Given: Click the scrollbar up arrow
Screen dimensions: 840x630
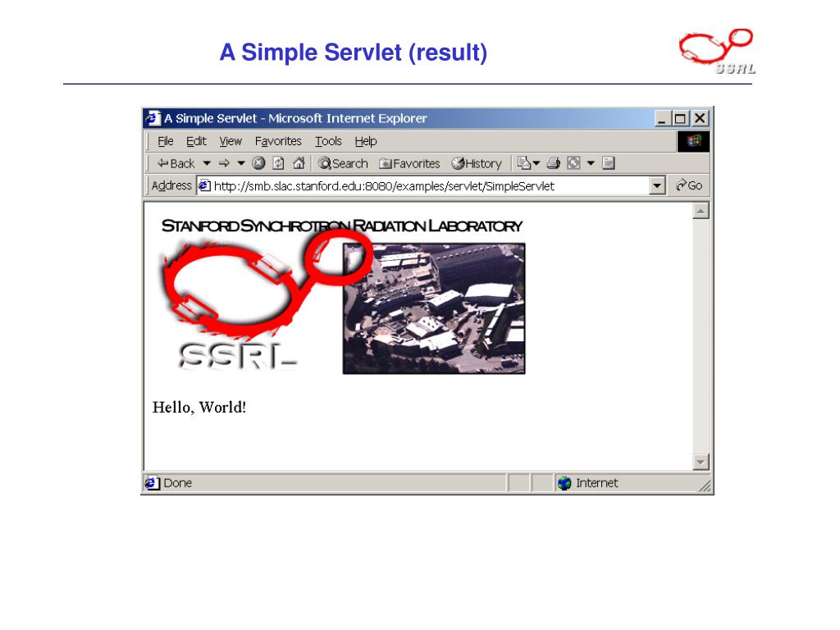Looking at the screenshot, I should click(701, 211).
